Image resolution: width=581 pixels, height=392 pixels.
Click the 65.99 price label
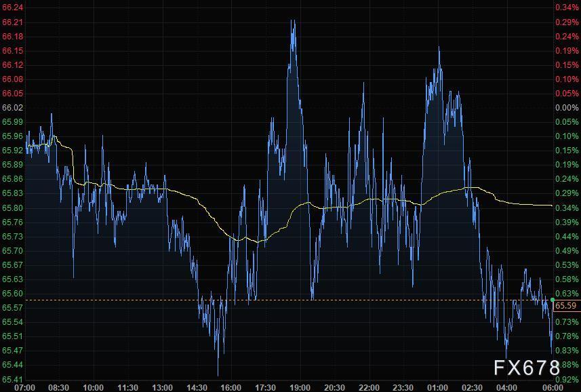(12, 122)
